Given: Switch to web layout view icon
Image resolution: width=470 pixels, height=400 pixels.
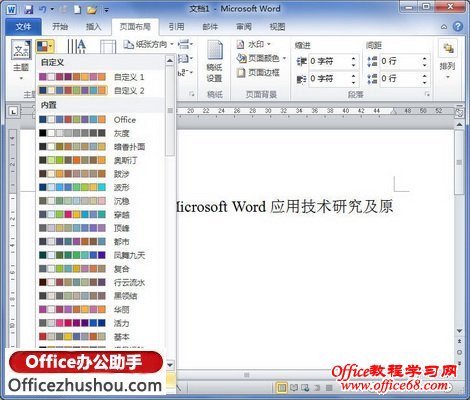Looking at the screenshot, I should (305, 388).
